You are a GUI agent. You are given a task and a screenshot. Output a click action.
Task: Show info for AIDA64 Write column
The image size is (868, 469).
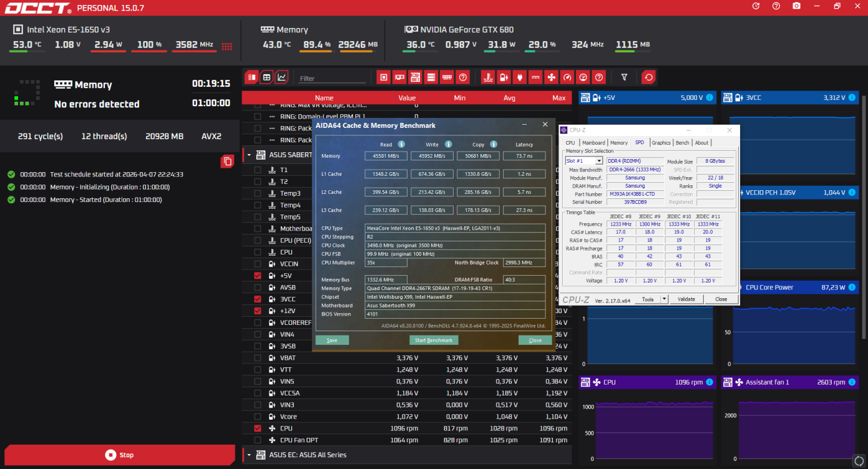(x=447, y=144)
